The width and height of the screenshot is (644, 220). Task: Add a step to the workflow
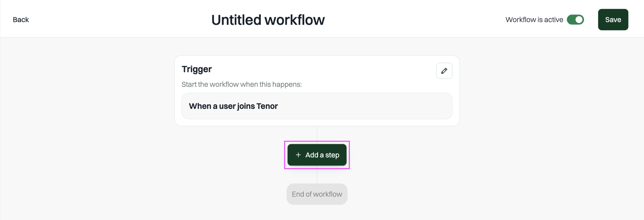317,155
